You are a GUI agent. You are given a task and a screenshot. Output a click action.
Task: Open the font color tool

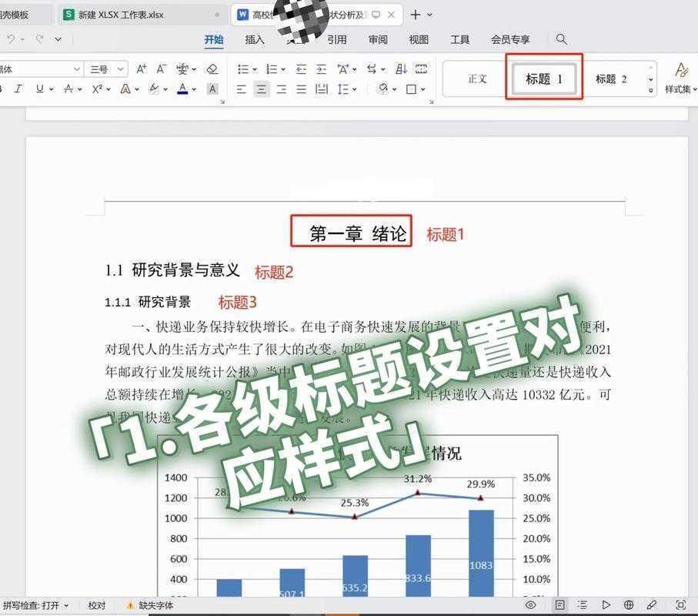point(182,89)
